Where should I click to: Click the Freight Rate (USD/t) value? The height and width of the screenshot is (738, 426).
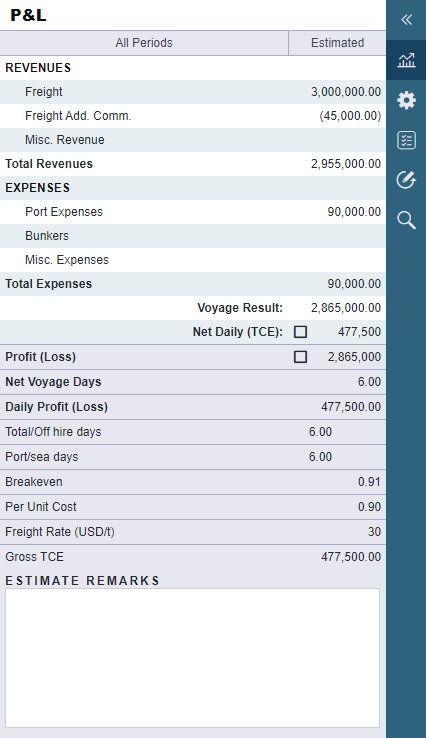coord(374,532)
